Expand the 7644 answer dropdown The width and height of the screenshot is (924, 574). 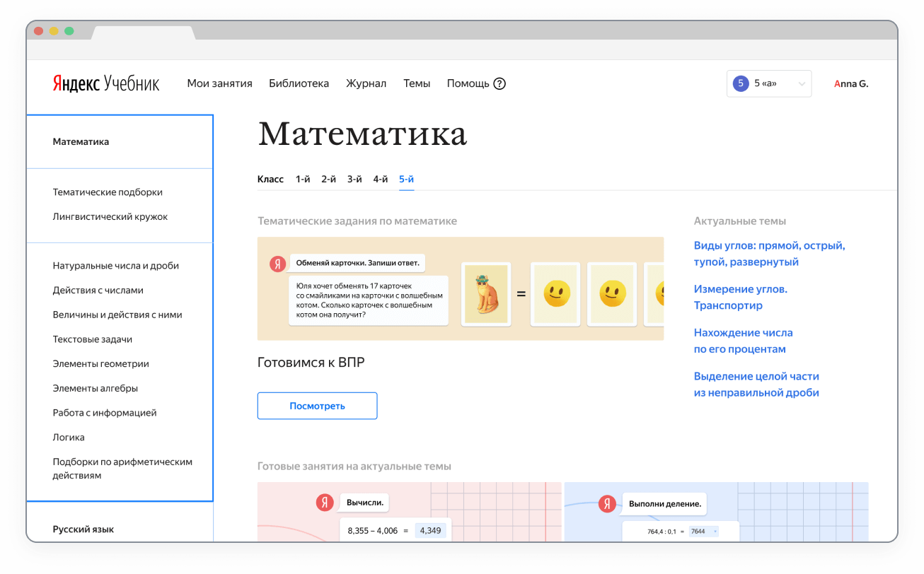(704, 531)
